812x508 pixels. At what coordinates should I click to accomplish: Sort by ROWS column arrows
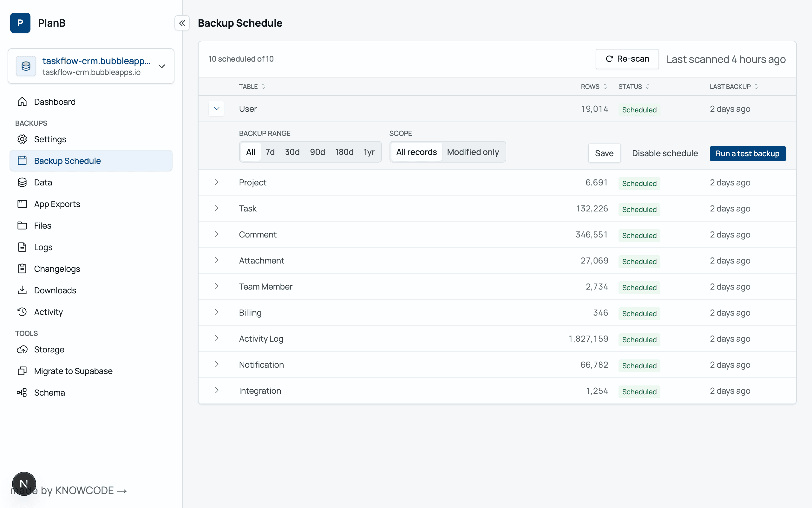pos(605,86)
